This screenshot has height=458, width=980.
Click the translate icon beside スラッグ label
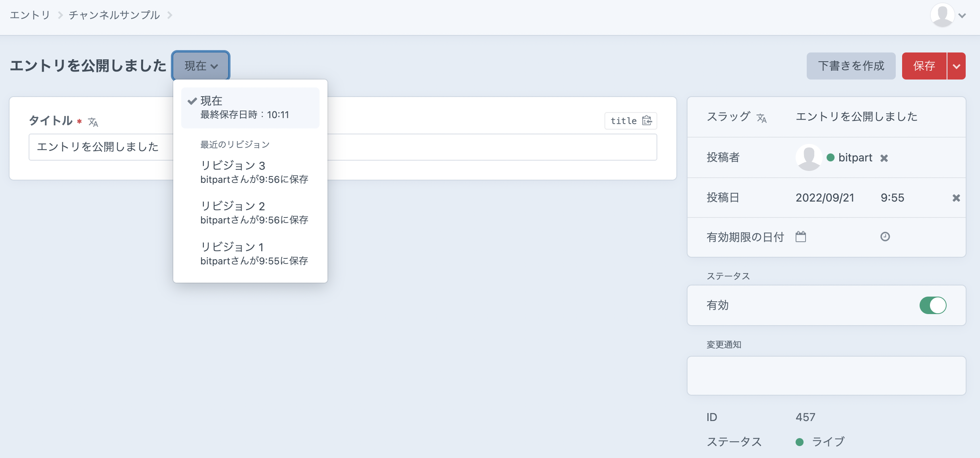click(x=761, y=118)
